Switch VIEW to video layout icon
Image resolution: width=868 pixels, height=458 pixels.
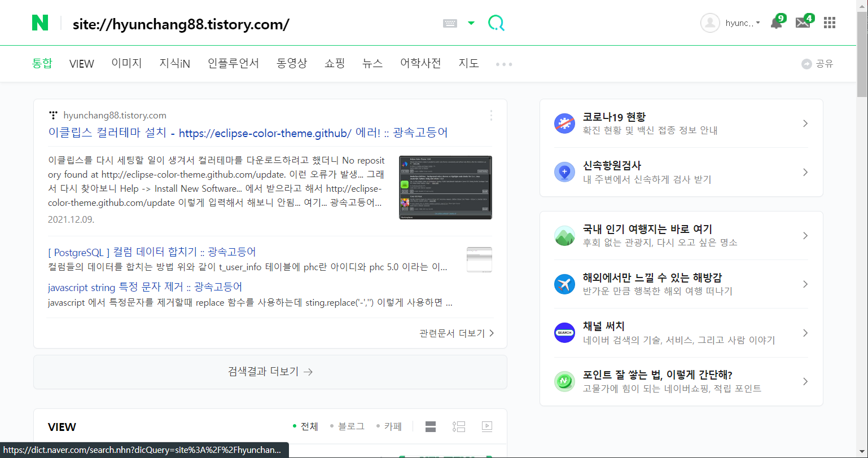pyautogui.click(x=487, y=426)
